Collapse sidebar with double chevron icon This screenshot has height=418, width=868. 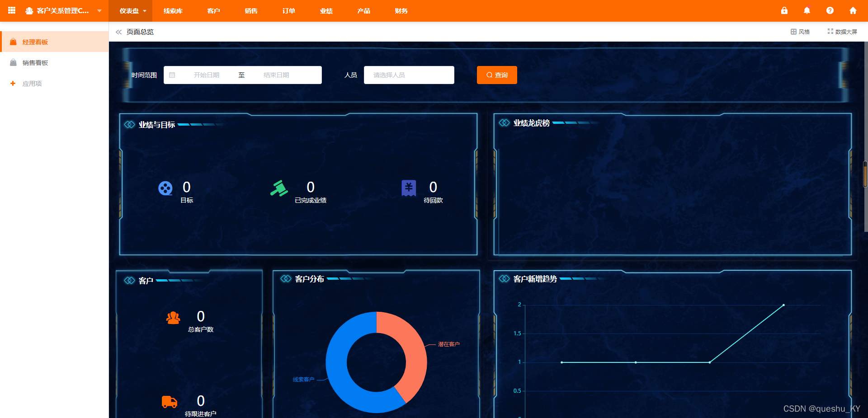pyautogui.click(x=118, y=32)
